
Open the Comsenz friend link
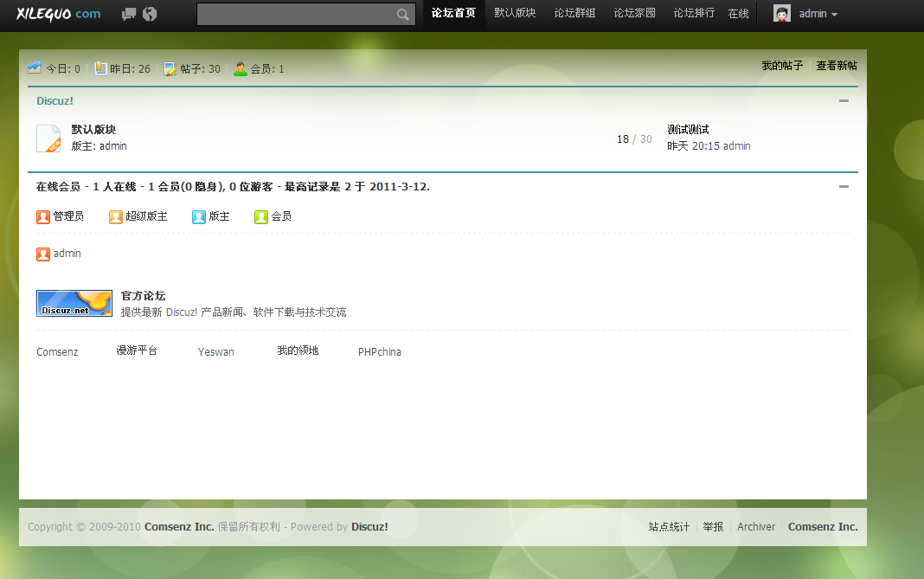(x=57, y=352)
